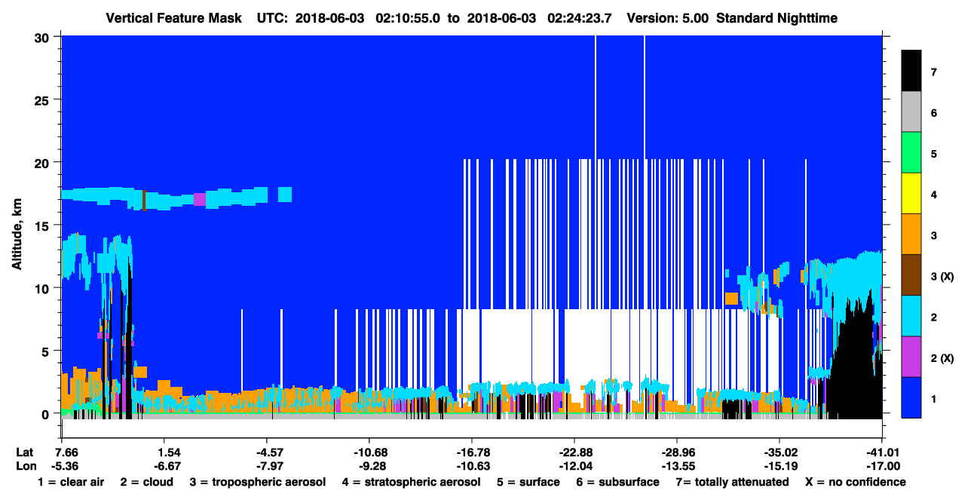Image resolution: width=980 pixels, height=503 pixels.
Task: Click the 'X = no confidence' legend text
Action: pyautogui.click(x=856, y=482)
